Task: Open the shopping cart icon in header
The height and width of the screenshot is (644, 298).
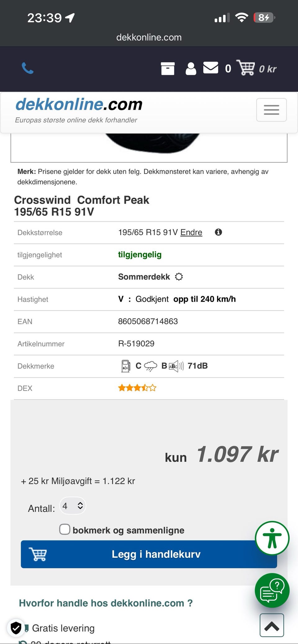Action: coord(246,68)
